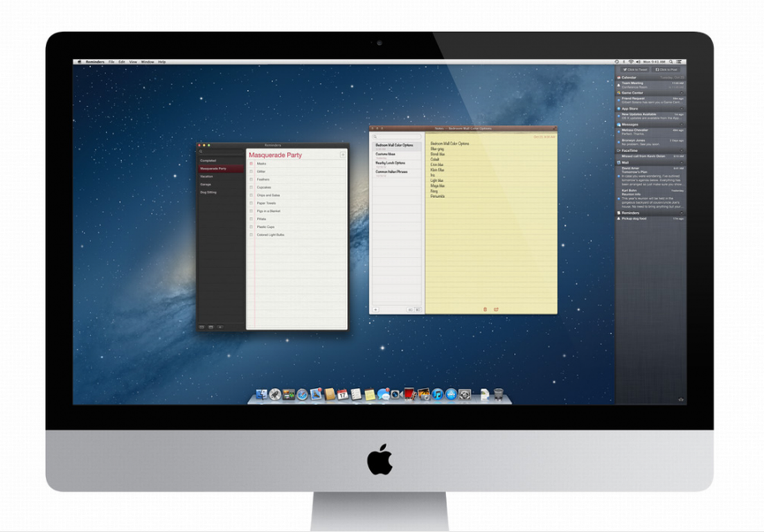Viewport: 764px width, 532px height.
Task: Clear FaceTime notifications with its button
Action: tap(682, 150)
